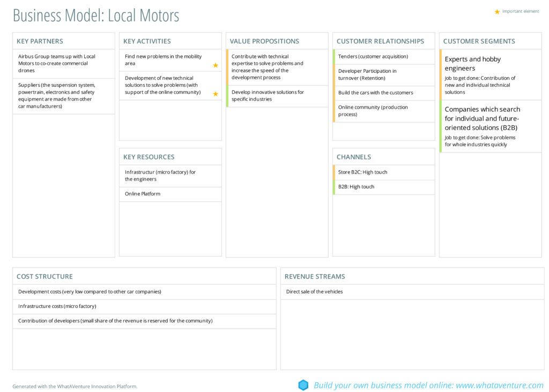The width and height of the screenshot is (549, 392).
Task: Click the 'Tenders (customer acquisition)' card
Action: coord(384,57)
